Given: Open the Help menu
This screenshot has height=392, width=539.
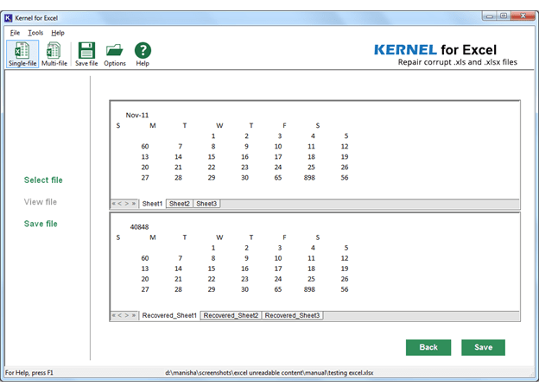Looking at the screenshot, I should coord(58,33).
